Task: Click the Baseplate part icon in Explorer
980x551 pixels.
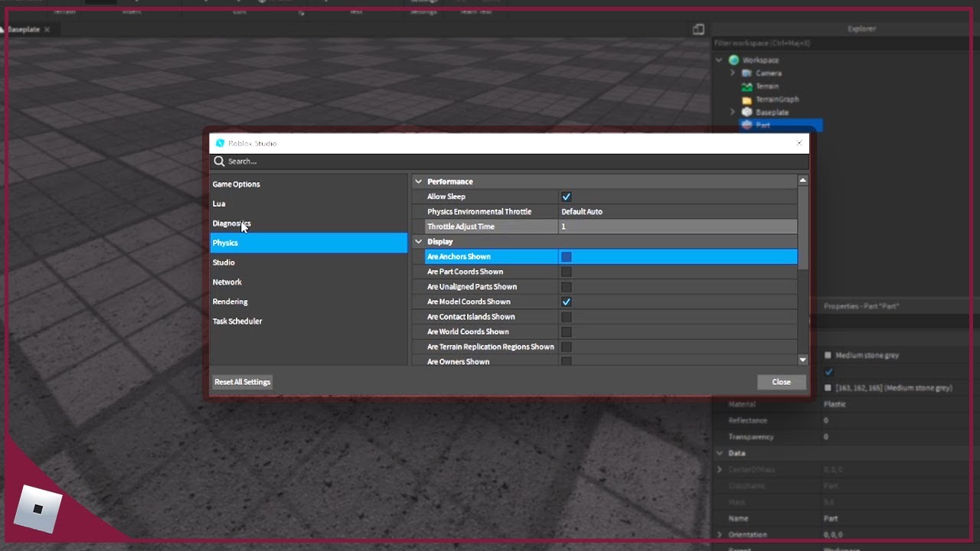Action: (747, 112)
